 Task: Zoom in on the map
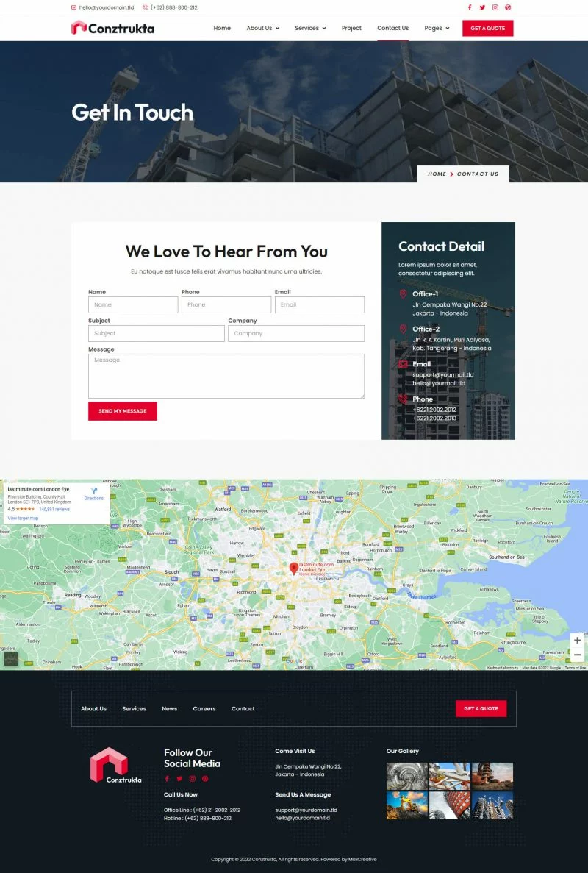click(x=577, y=641)
